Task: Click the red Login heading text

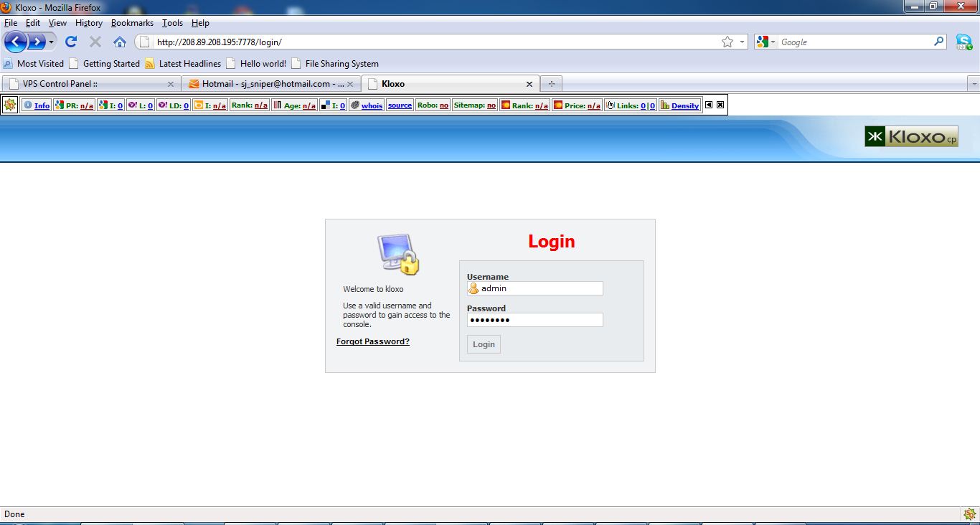Action: [x=552, y=242]
